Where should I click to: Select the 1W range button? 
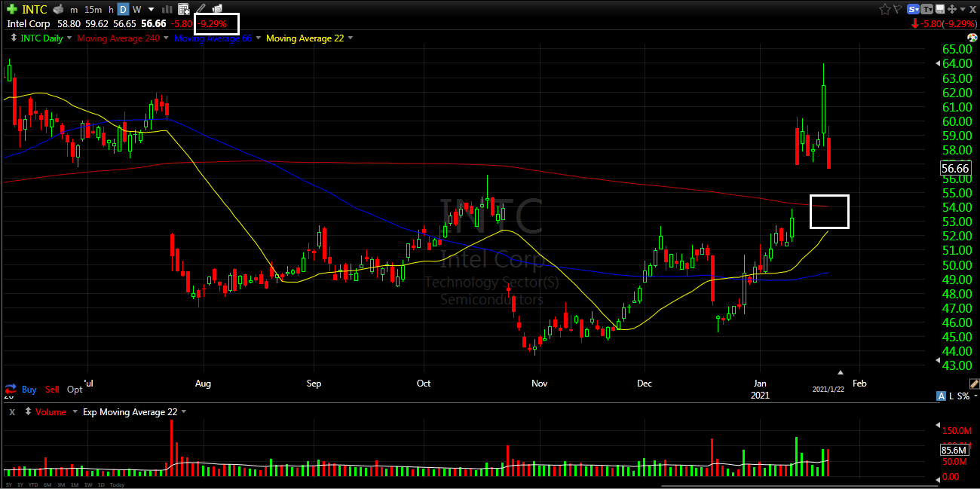click(88, 484)
